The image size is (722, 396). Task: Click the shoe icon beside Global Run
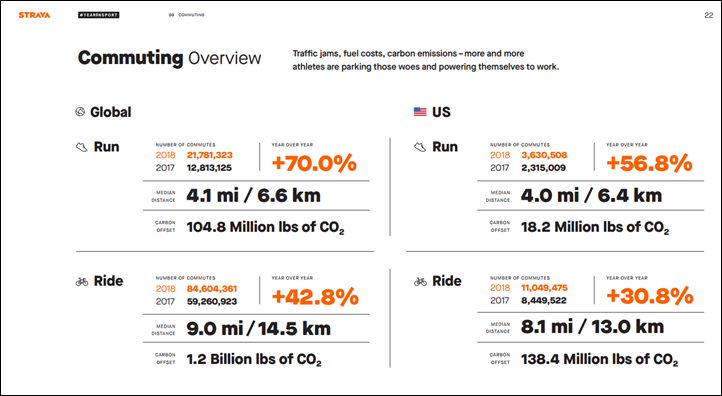[82, 147]
